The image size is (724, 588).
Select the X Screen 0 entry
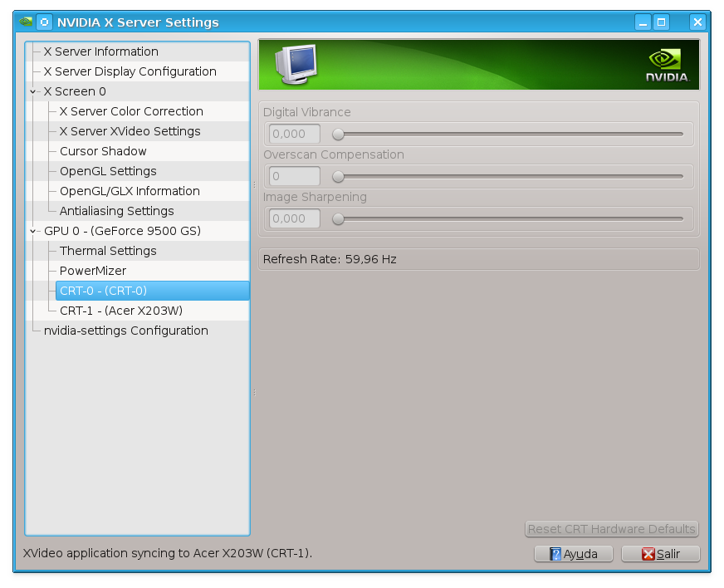(75, 91)
